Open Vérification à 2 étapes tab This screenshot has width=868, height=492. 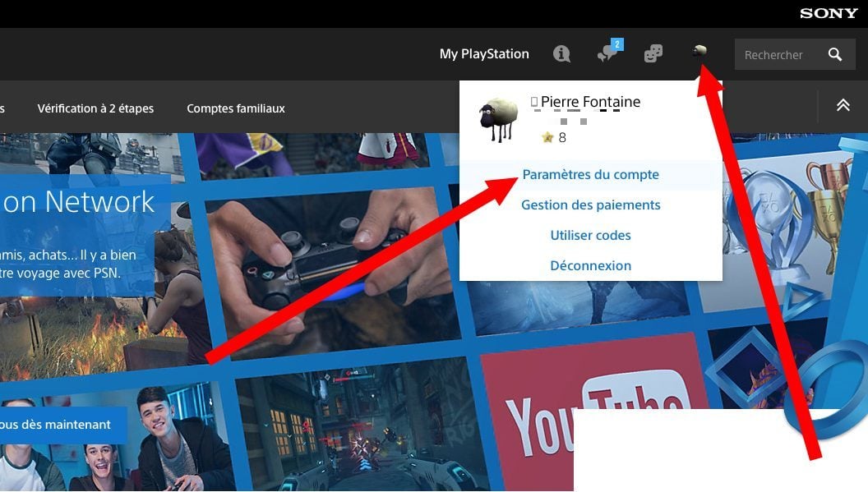pyautogui.click(x=96, y=108)
